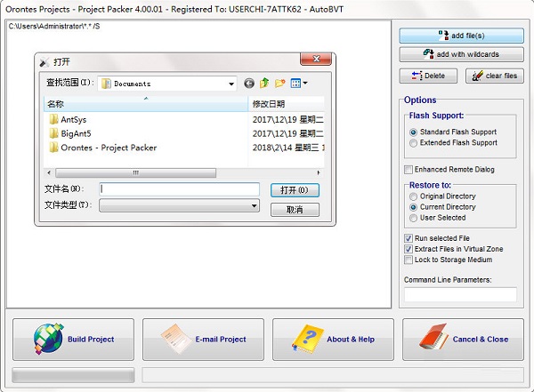534x392 pixels.
Task: Enable Enhanced Remote Dialog checkbox
Action: 408,170
